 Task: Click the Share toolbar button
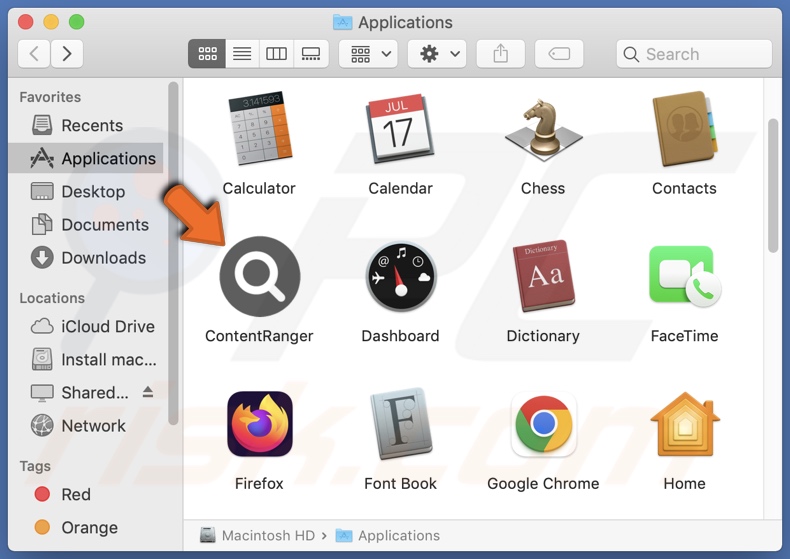(x=501, y=53)
